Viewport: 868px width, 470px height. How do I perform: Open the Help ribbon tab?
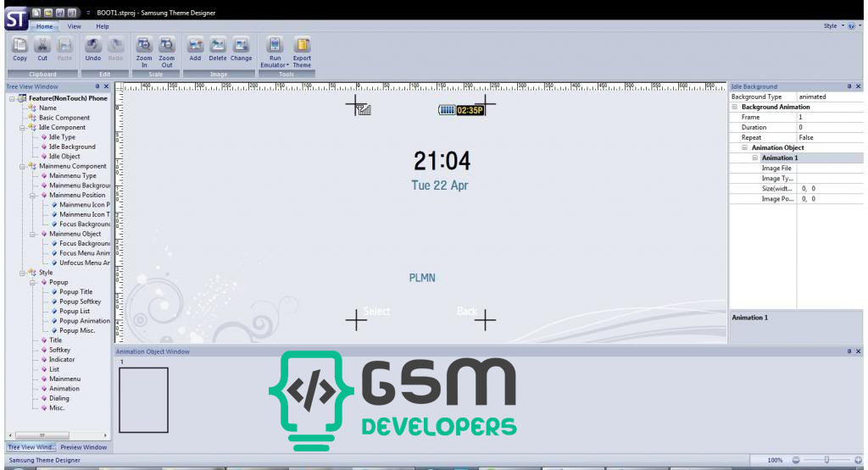pos(103,26)
